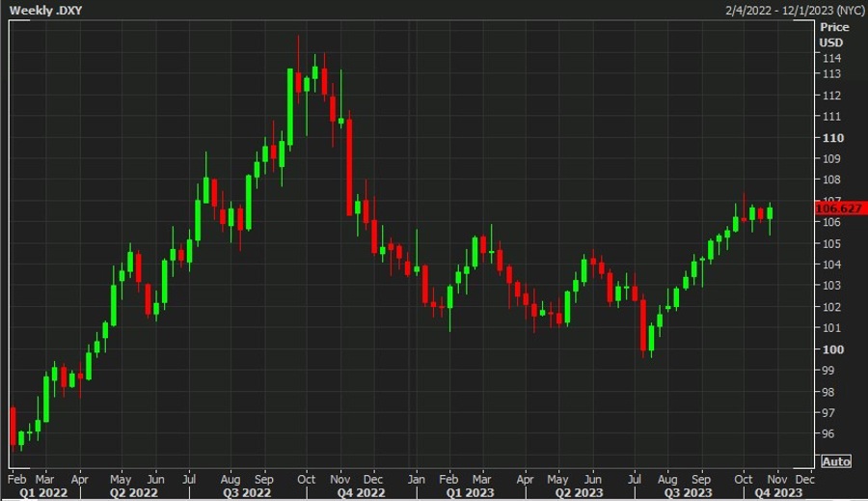Click the 101 price axis label
The height and width of the screenshot is (501, 868).
tap(831, 328)
